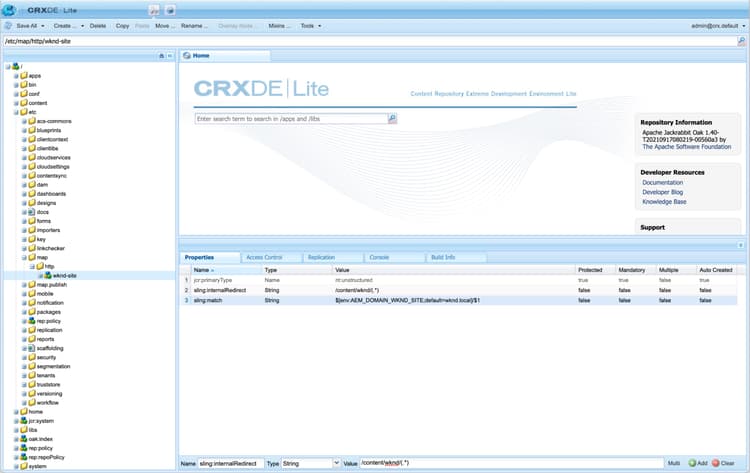Click the CRXDE Lite logo icon
Viewport: 750px width, 473px height.
pos(9,10)
